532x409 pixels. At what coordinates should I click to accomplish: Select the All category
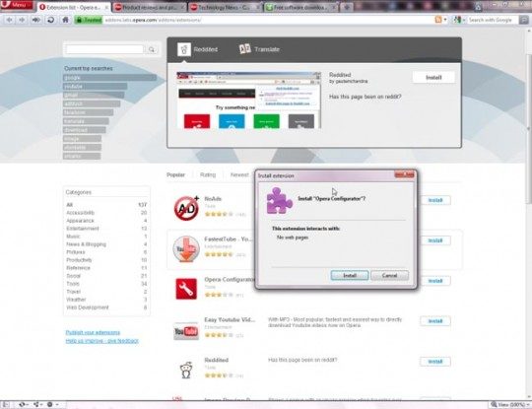(70, 205)
